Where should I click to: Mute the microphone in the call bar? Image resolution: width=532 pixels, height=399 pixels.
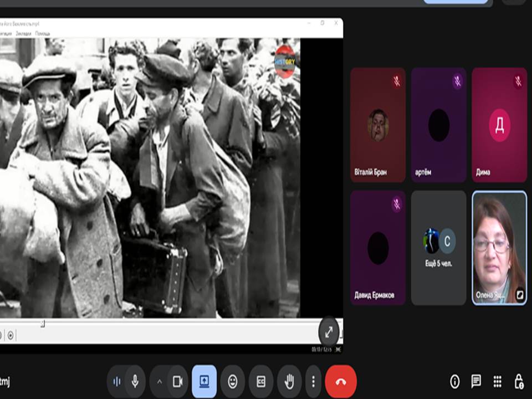pos(135,381)
